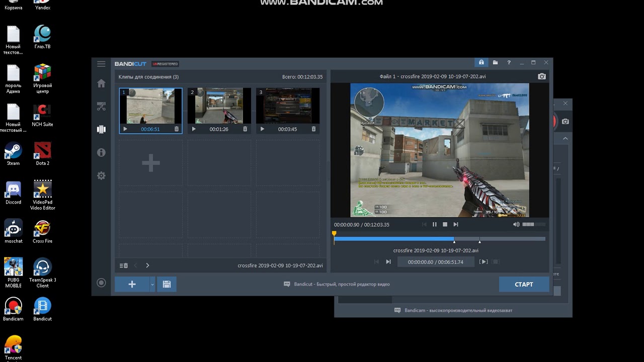Save the project with floppy disk icon
Screen dimensions: 644x362
point(167,284)
